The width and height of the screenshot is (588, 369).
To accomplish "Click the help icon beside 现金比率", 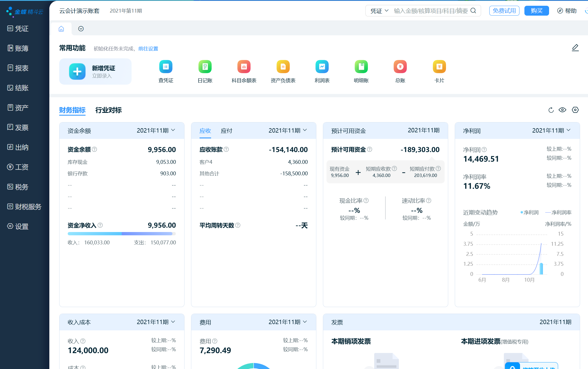I will pos(366,201).
